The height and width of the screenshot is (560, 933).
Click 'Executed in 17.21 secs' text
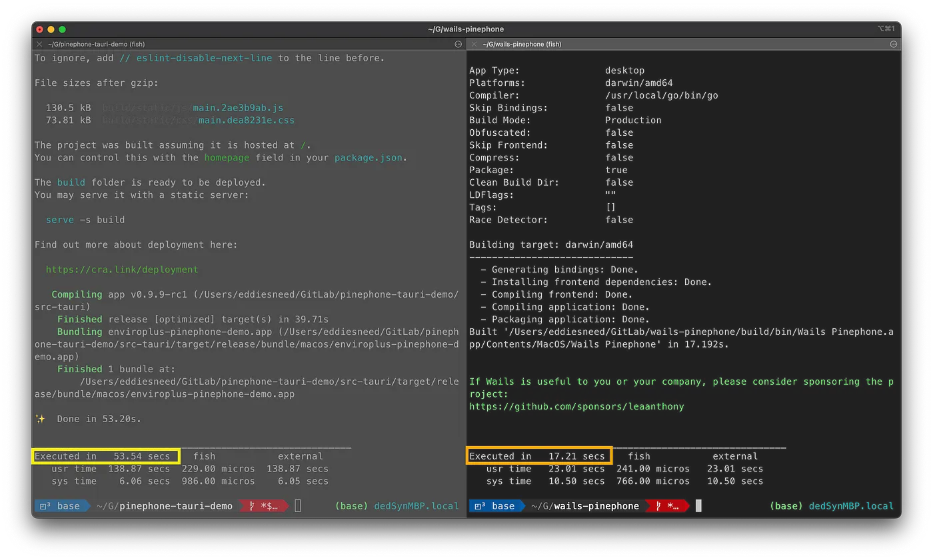click(536, 456)
